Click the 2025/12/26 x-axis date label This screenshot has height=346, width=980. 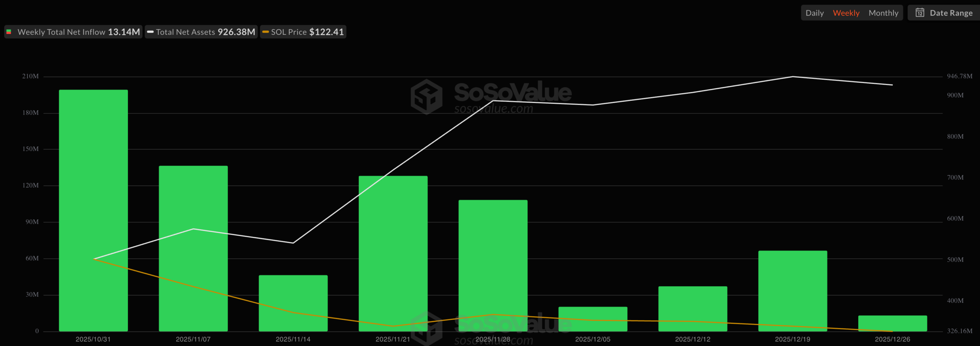point(893,339)
